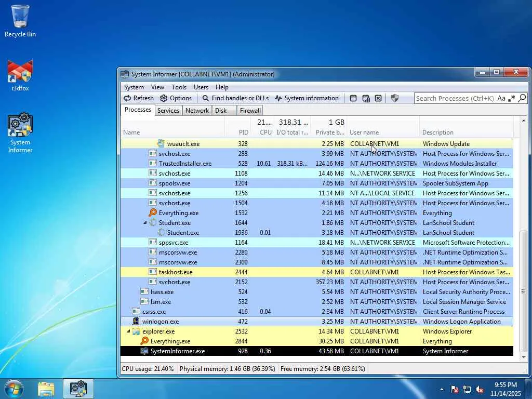Click the SystemInformer.exe process icon
The height and width of the screenshot is (399, 532).
(x=144, y=351)
